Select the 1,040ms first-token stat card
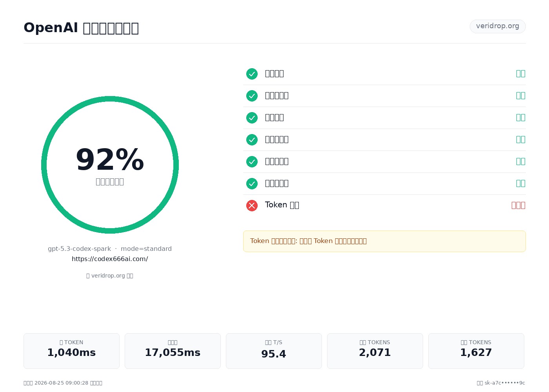Screen dimensions: 549x392 pos(71,351)
